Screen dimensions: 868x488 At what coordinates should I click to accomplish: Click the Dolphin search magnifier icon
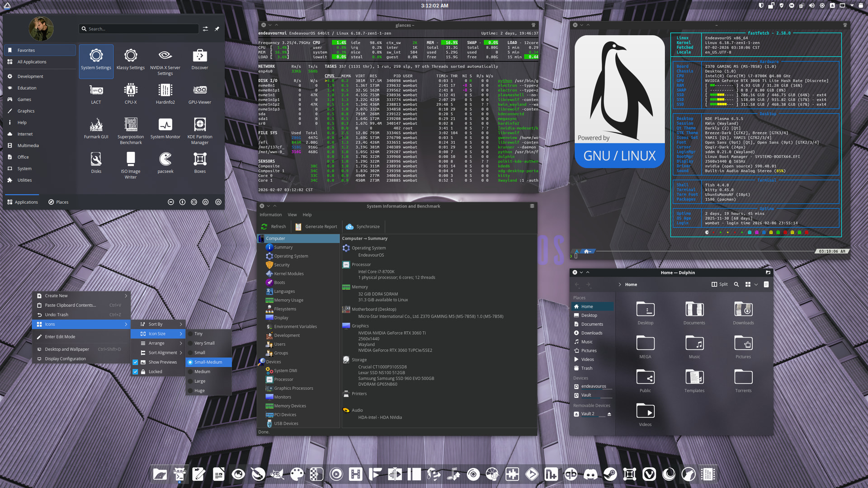(x=736, y=285)
